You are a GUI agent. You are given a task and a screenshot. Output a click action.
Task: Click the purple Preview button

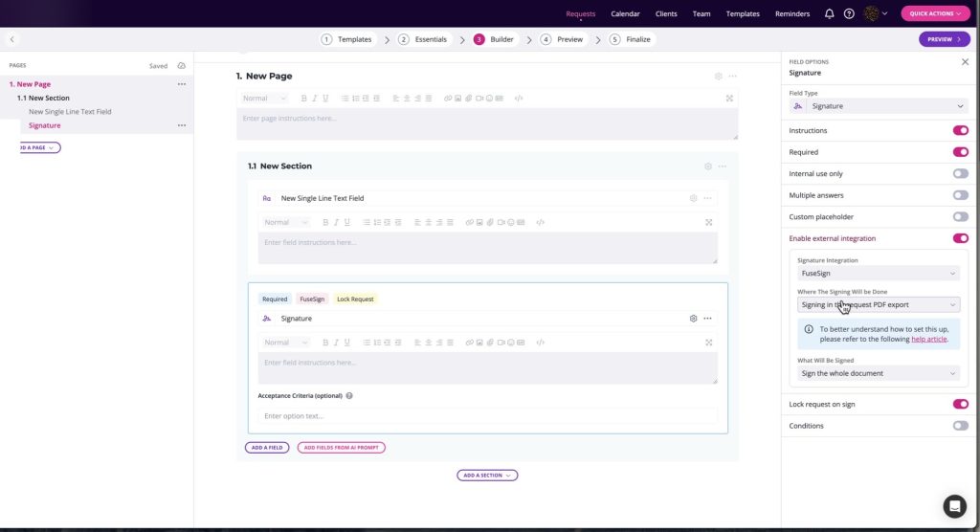[944, 39]
